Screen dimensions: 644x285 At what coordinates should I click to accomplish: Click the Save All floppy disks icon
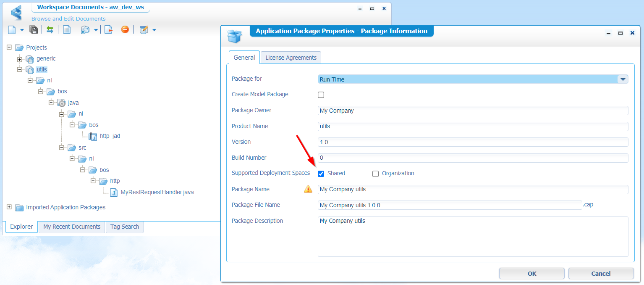pos(34,30)
